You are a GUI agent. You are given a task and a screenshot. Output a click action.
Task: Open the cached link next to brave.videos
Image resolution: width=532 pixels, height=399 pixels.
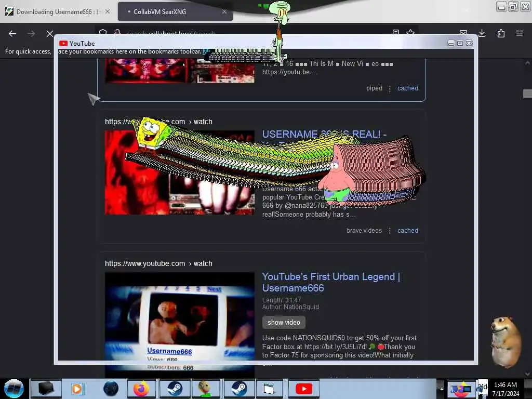coord(408,230)
